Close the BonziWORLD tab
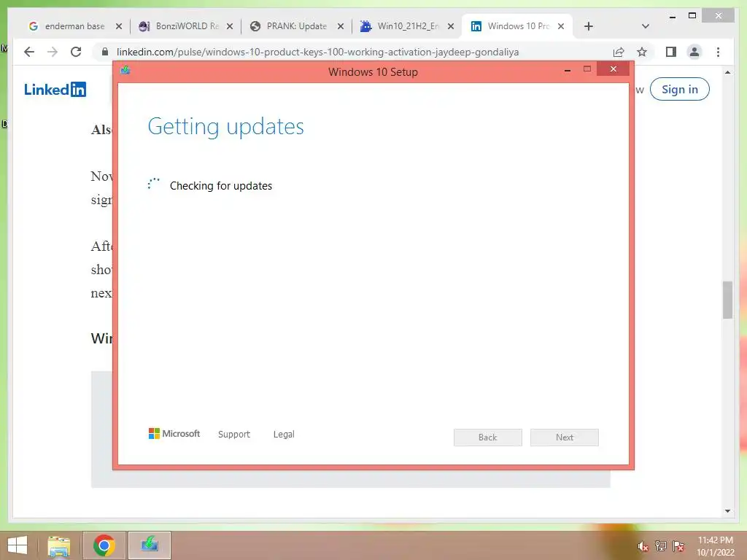 pos(230,27)
